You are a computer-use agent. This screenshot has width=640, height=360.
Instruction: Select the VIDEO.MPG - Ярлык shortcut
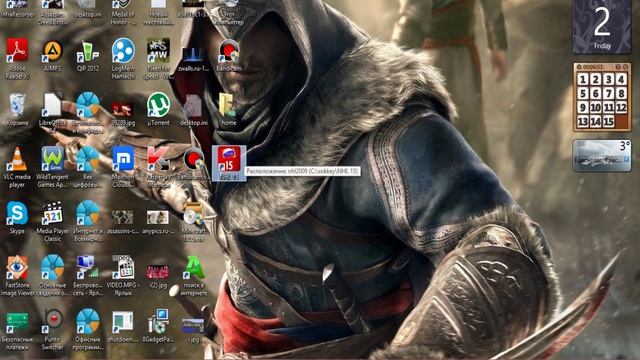tap(123, 267)
